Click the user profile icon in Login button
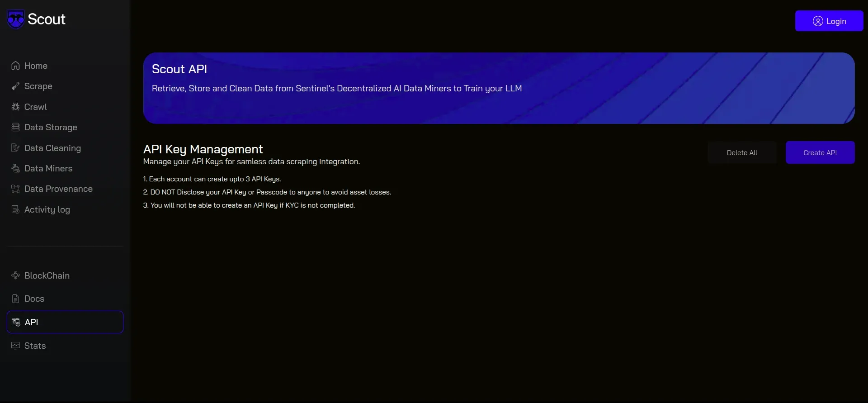The width and height of the screenshot is (868, 403). tap(818, 21)
